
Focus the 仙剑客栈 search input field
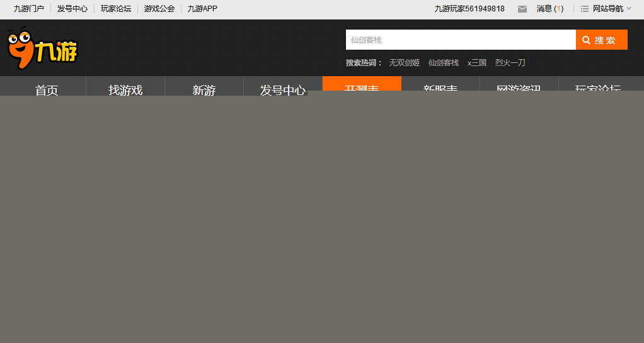(x=460, y=40)
